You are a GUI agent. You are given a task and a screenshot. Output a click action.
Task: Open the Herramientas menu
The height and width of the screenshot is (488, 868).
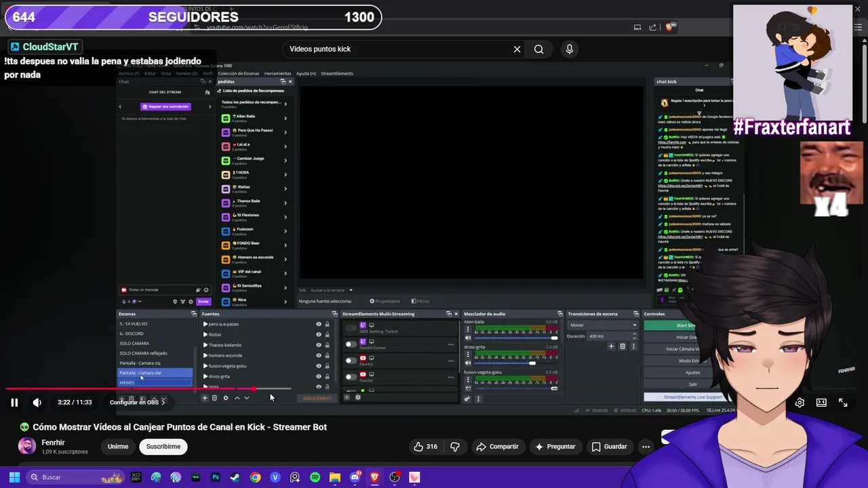[277, 73]
